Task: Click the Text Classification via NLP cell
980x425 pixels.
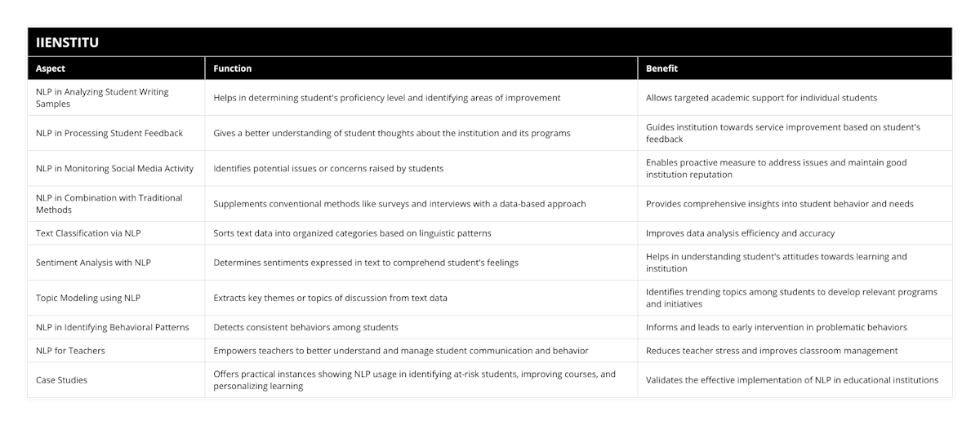Action: tap(88, 233)
